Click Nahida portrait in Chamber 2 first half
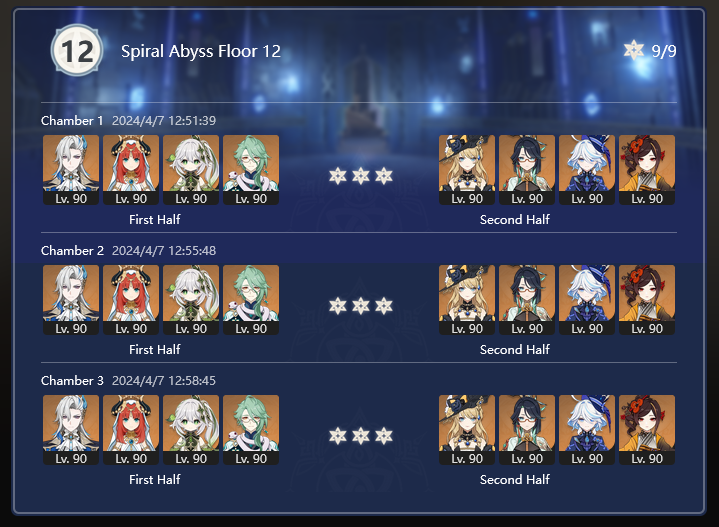This screenshot has width=719, height=527. point(191,300)
